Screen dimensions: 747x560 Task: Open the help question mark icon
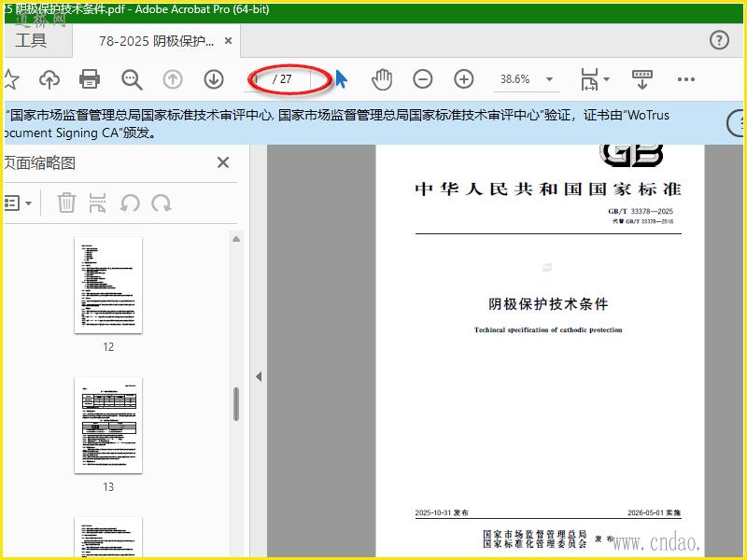(x=719, y=40)
